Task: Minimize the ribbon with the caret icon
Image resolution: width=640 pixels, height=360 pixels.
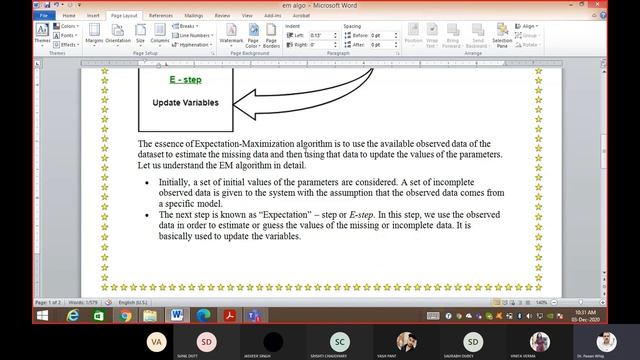Action: pyautogui.click(x=594, y=16)
